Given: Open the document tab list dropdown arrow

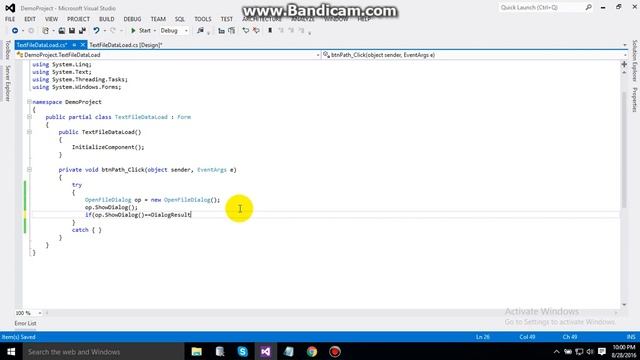Looking at the screenshot, I should [x=624, y=45].
